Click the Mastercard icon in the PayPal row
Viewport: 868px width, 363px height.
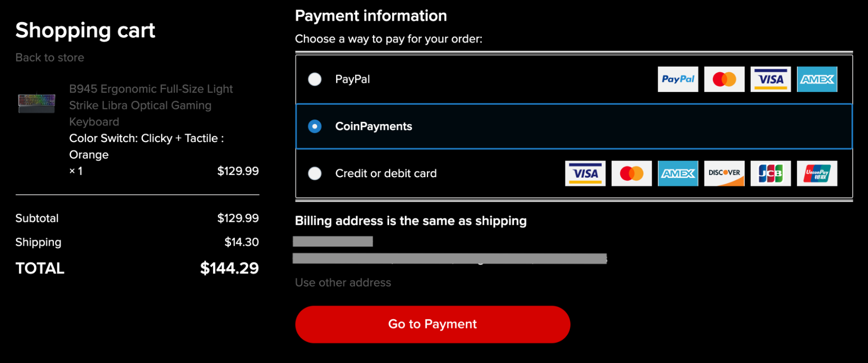724,79
